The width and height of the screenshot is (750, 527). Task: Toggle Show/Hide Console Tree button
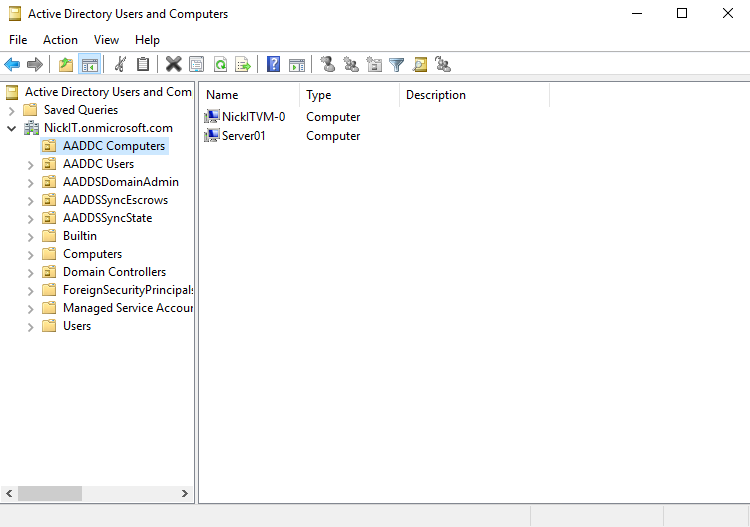coord(89,64)
